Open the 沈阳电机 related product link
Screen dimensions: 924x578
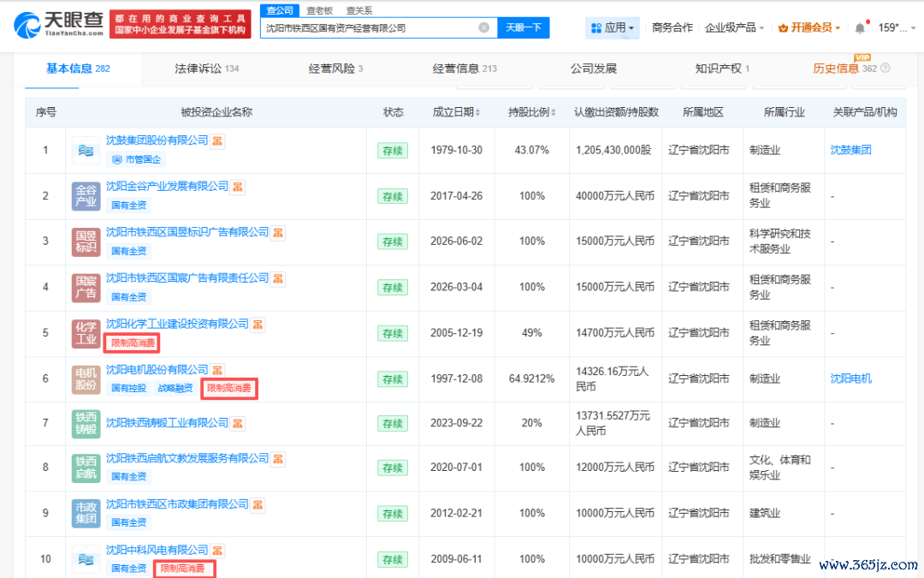[850, 378]
